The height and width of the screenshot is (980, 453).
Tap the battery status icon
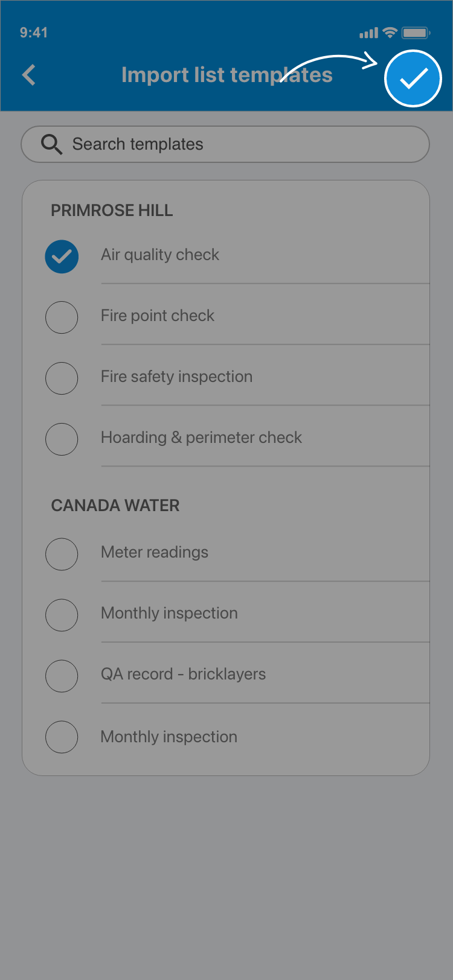click(416, 33)
